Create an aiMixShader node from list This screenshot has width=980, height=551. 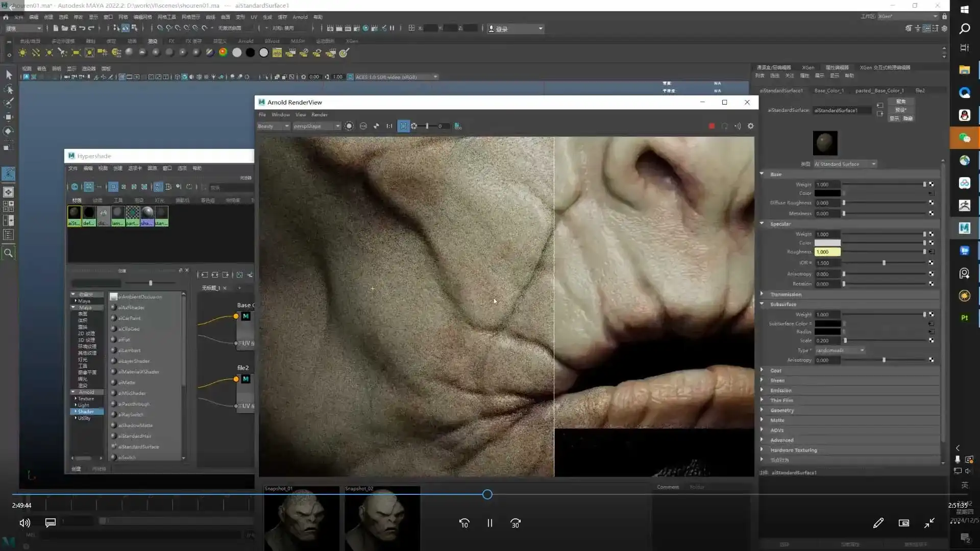tap(132, 393)
